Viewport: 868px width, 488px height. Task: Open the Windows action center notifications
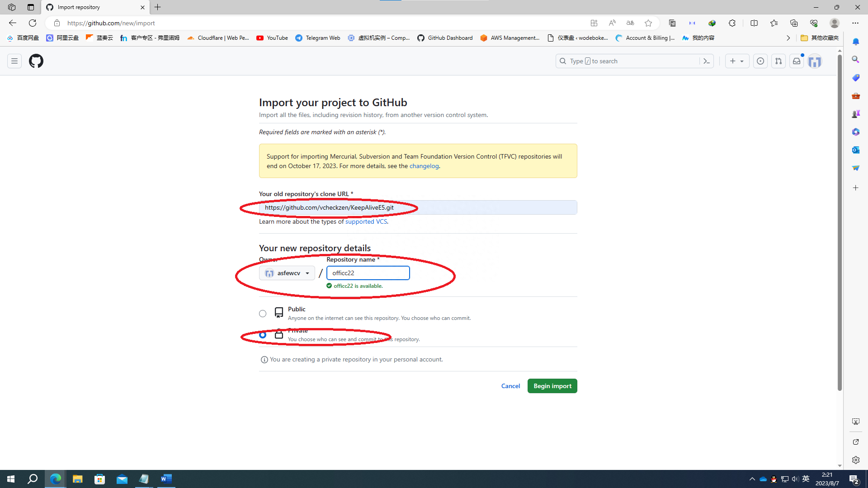[x=854, y=479]
